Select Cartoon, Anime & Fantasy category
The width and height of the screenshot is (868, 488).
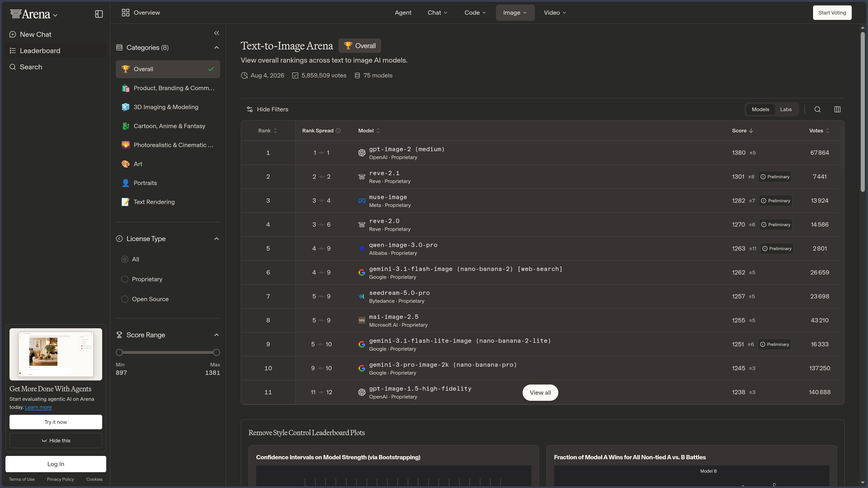click(x=168, y=126)
